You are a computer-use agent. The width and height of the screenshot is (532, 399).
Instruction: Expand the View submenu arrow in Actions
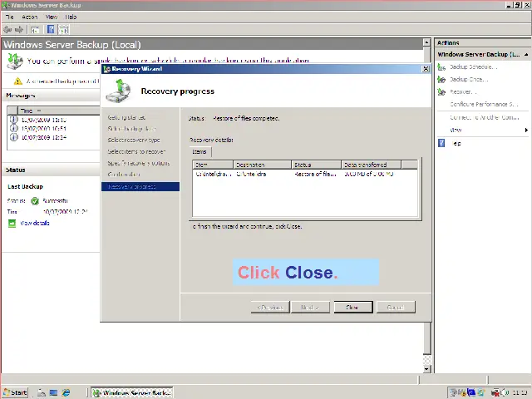click(526, 130)
